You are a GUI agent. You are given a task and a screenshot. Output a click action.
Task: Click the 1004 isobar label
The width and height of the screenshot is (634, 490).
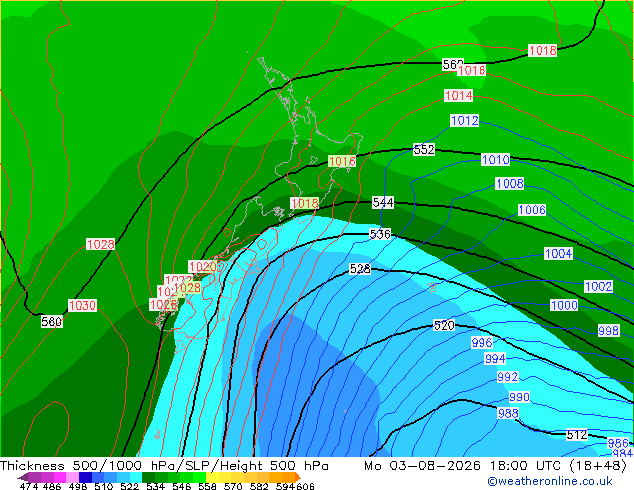[x=558, y=253]
